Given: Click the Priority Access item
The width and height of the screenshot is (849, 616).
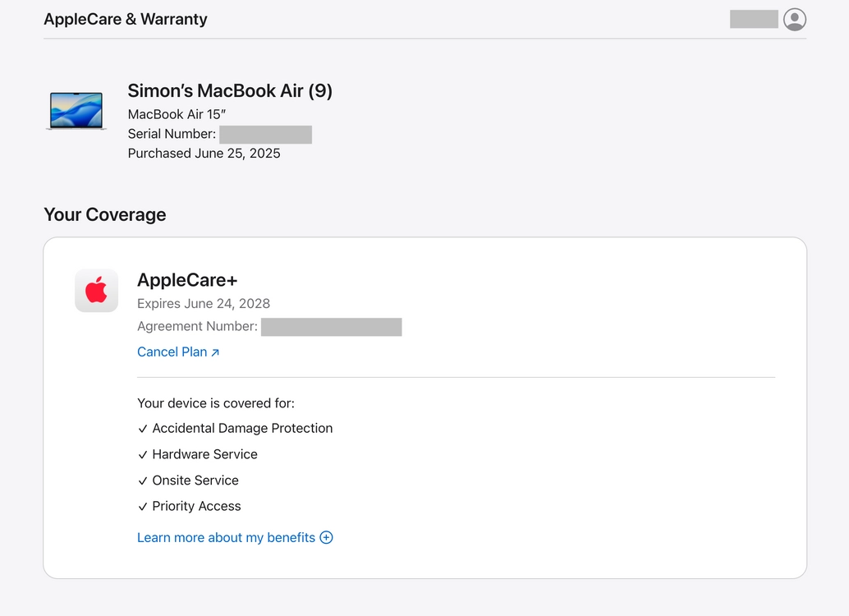Looking at the screenshot, I should click(190, 506).
